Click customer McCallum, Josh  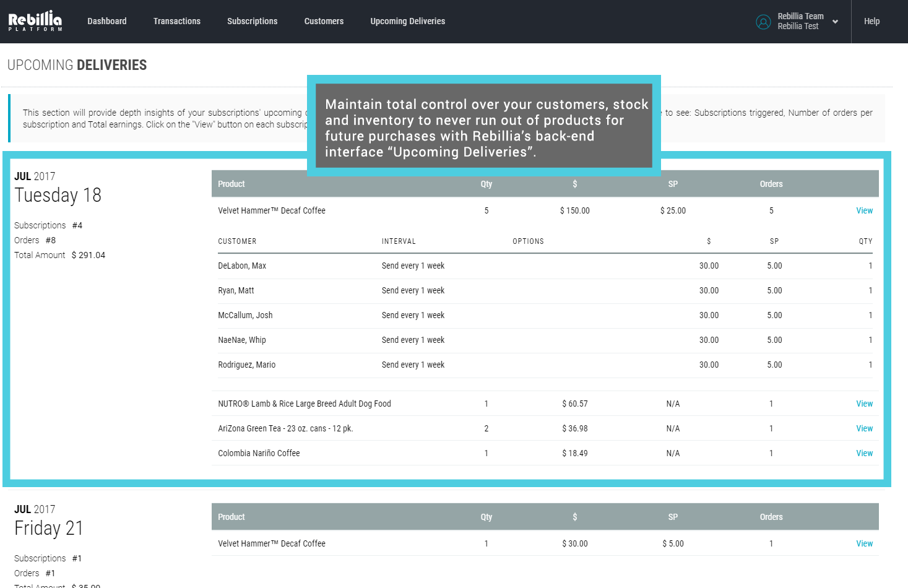coord(245,315)
